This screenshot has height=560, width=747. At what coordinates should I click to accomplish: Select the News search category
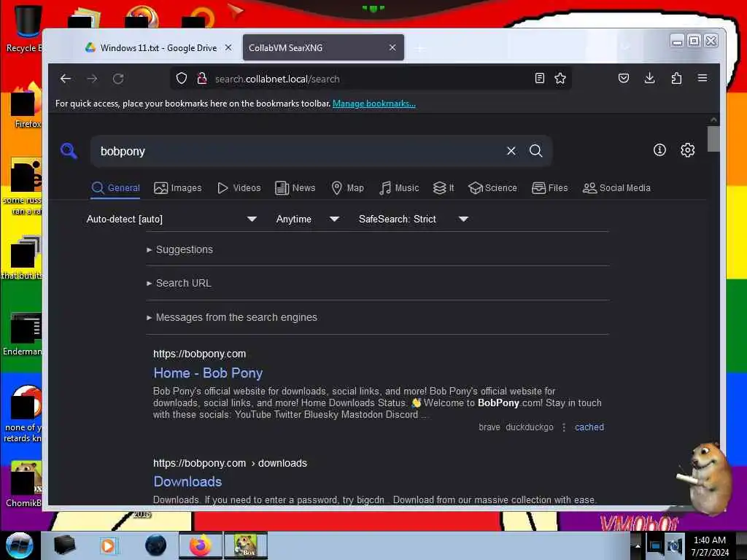click(295, 188)
